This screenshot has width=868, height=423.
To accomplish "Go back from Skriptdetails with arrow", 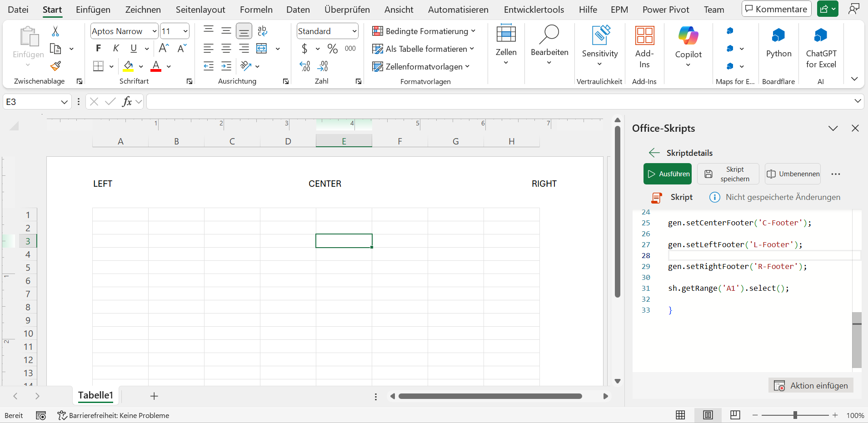I will [654, 153].
